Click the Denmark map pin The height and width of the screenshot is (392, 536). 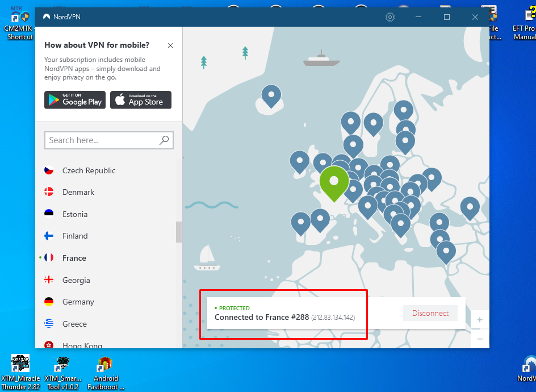click(x=353, y=145)
